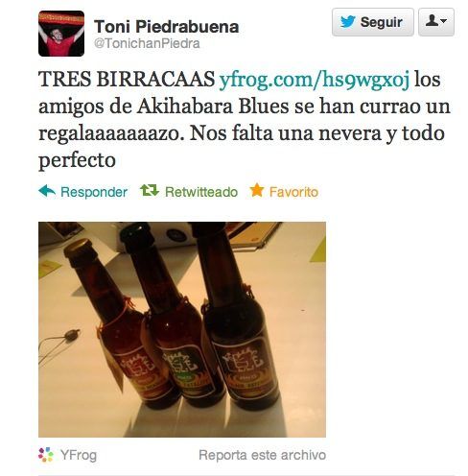Screen dimensions: 468x476
Task: Toggle the retweet arrows icon
Action: (x=150, y=190)
